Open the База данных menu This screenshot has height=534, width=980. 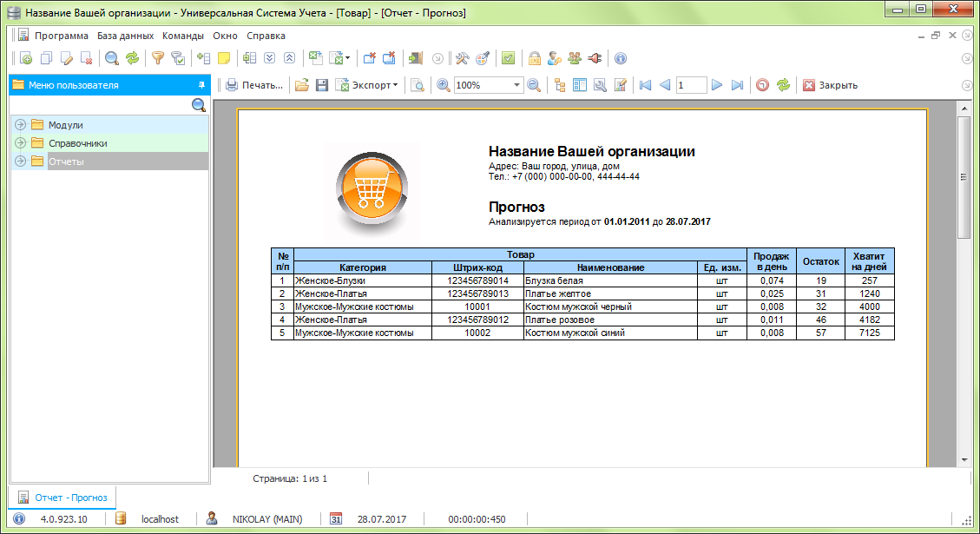[125, 36]
